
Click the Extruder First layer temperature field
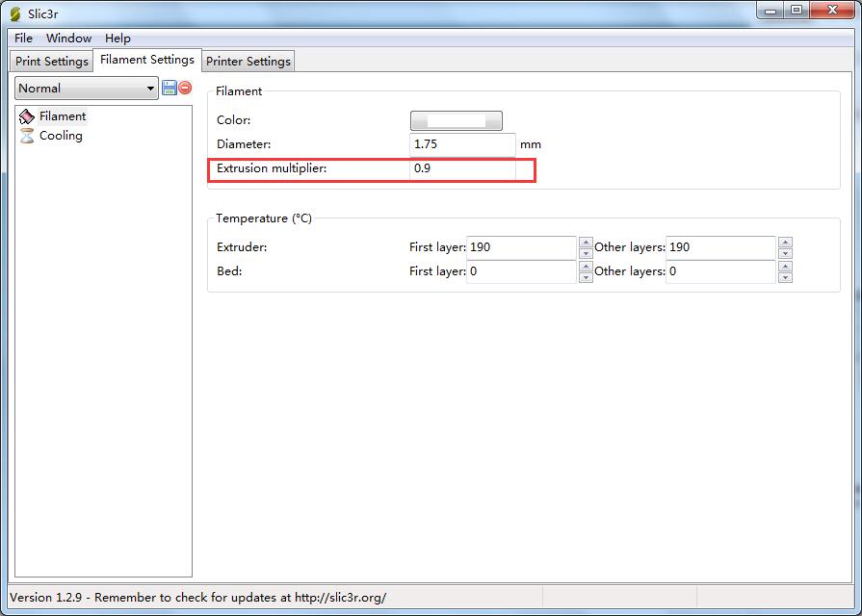click(x=521, y=247)
